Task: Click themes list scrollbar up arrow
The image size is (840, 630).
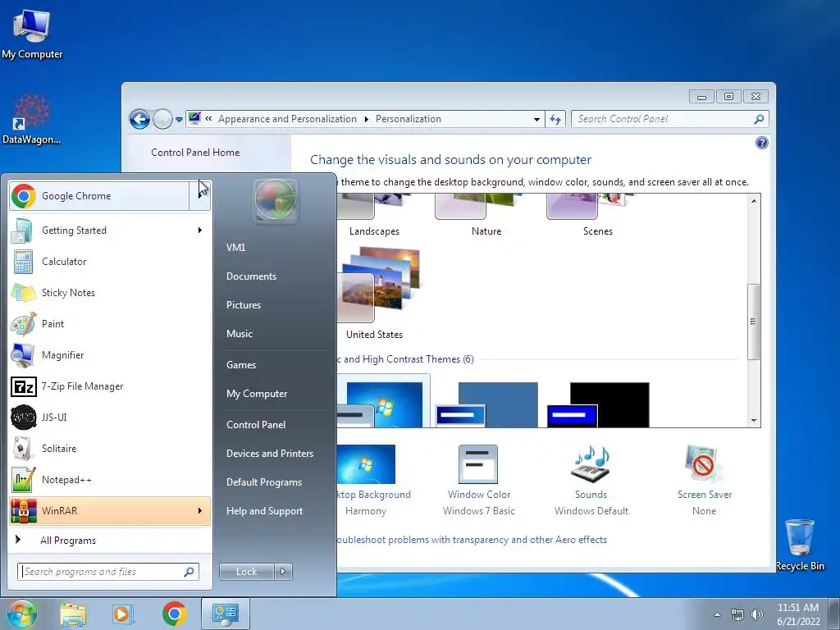Action: pyautogui.click(x=754, y=201)
